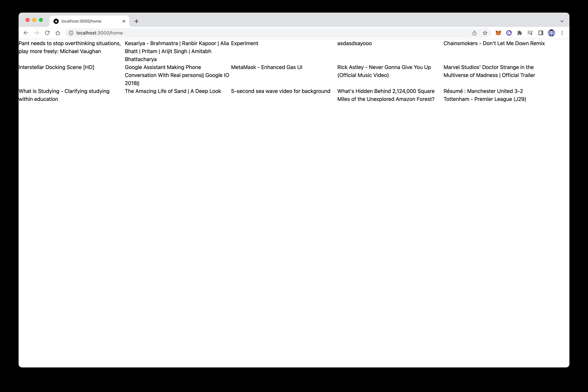View site information icon in address bar
The image size is (588, 392).
click(71, 33)
